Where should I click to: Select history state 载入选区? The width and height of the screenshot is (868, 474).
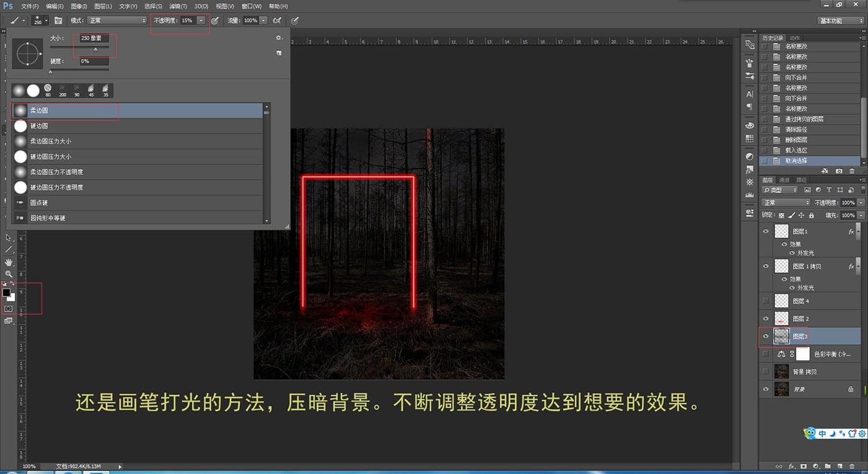coord(810,150)
